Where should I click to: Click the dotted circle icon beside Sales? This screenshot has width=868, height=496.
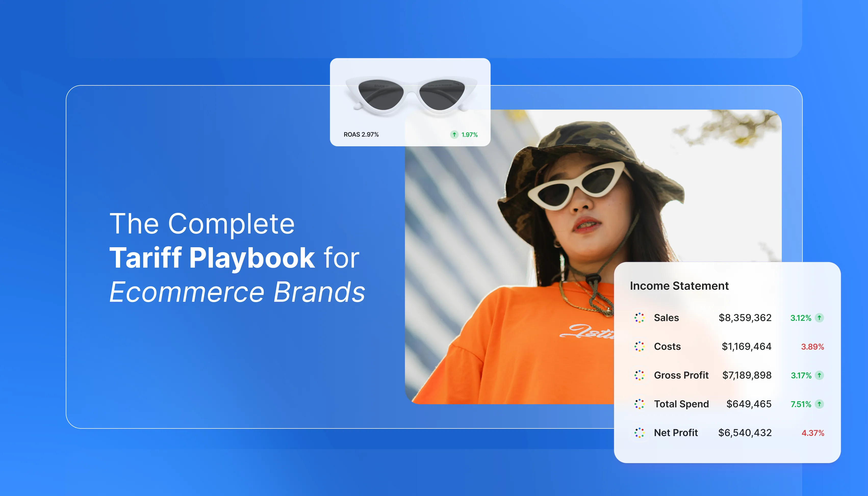click(x=639, y=318)
